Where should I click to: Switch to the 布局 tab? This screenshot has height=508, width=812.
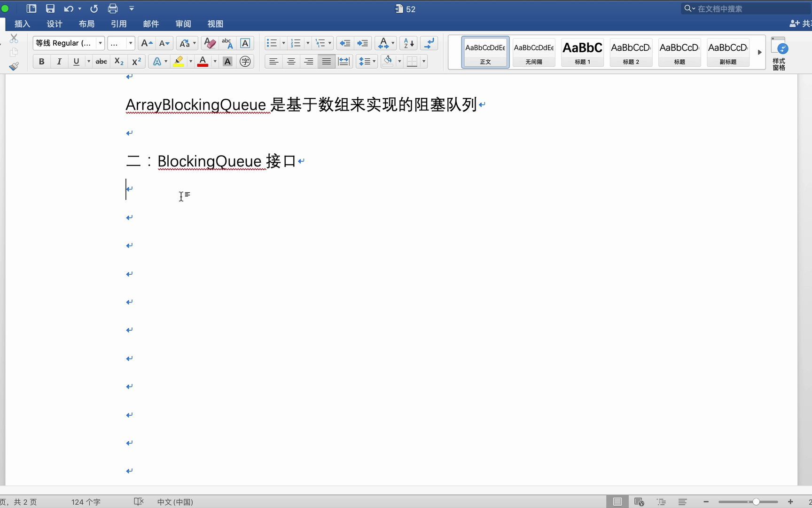tap(86, 24)
